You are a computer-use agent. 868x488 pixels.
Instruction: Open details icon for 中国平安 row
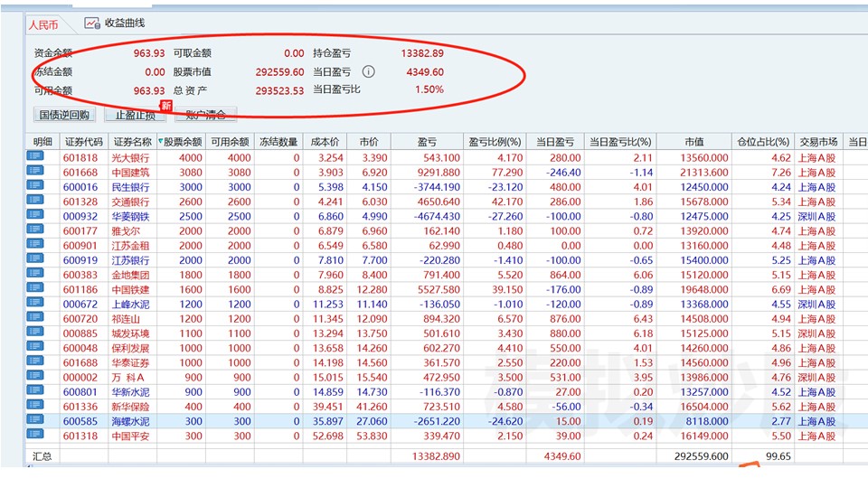[x=35, y=435]
